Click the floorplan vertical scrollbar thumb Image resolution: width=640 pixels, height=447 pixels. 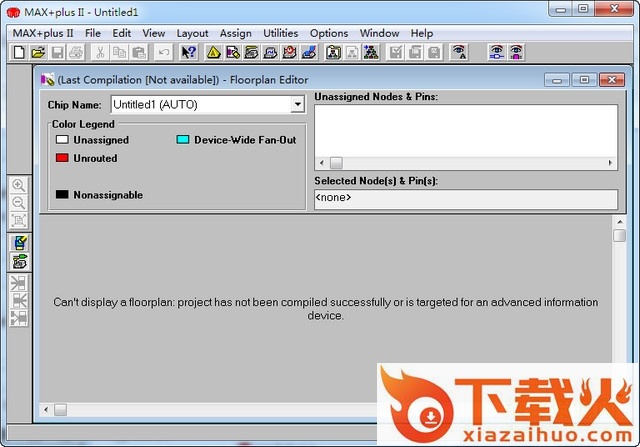620,236
